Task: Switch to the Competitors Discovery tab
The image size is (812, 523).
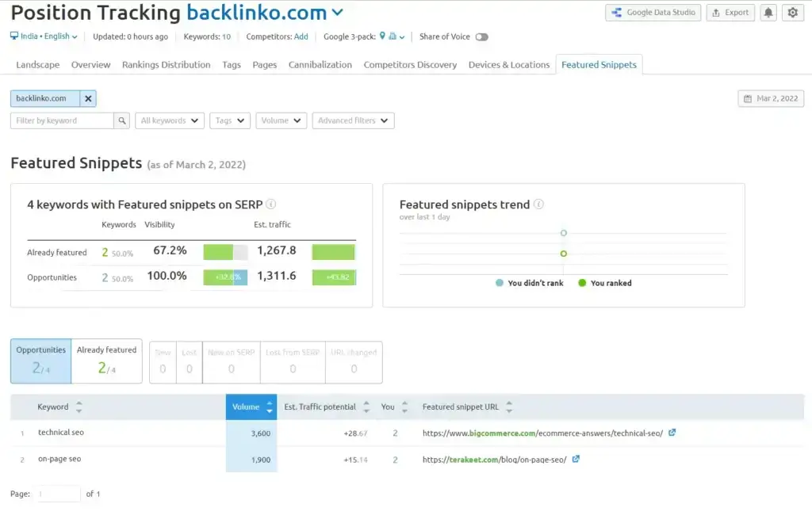Action: point(409,65)
